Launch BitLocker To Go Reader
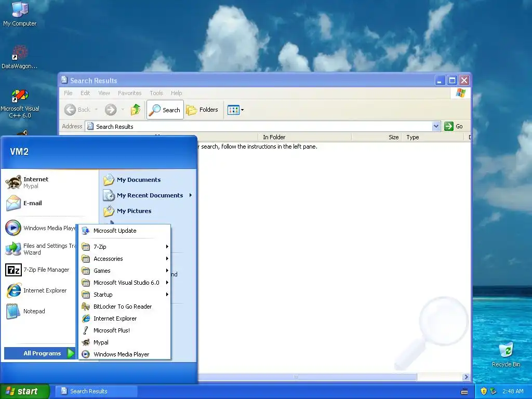The image size is (532, 399). click(125, 307)
